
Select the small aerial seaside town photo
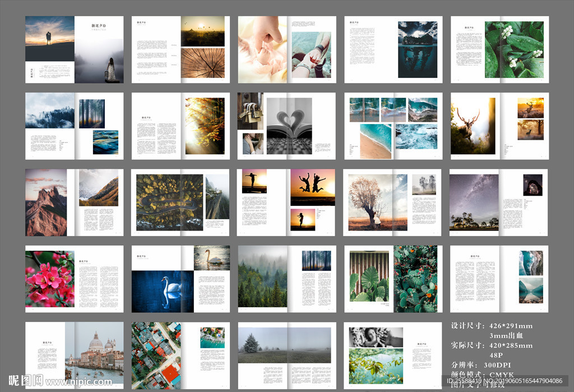(x=212, y=338)
